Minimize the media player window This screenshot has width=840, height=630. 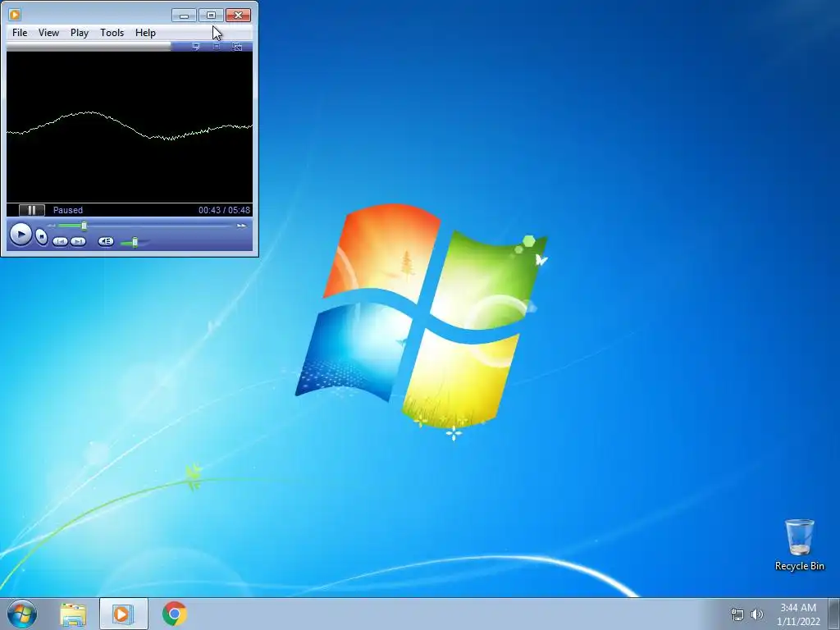pos(185,16)
